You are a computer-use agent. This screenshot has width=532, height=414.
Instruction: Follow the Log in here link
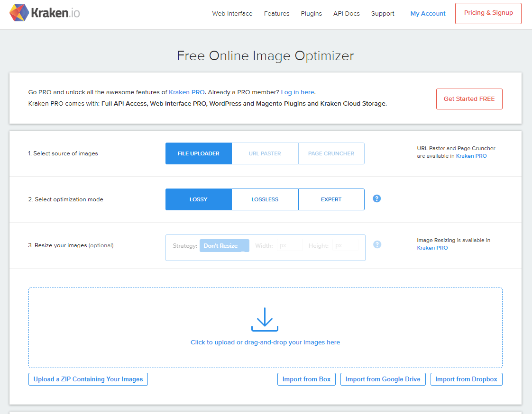297,92
